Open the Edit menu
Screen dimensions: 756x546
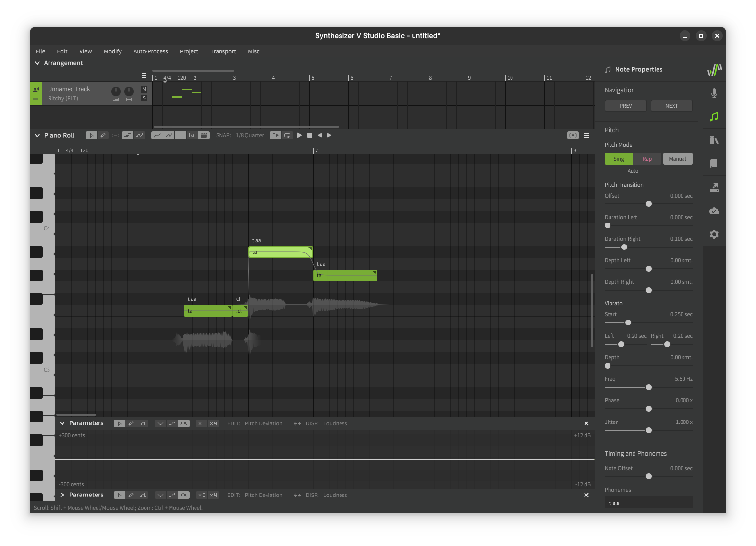pos(62,51)
